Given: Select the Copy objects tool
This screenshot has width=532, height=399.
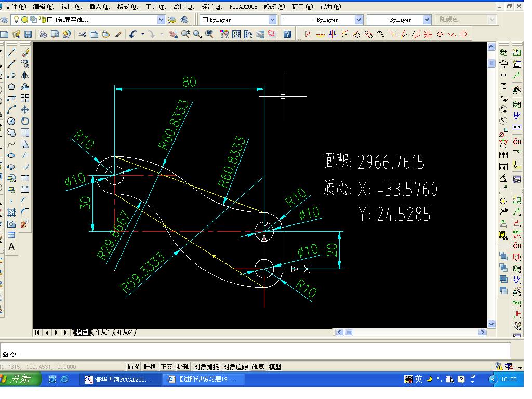Looking at the screenshot, I should click(25, 64).
